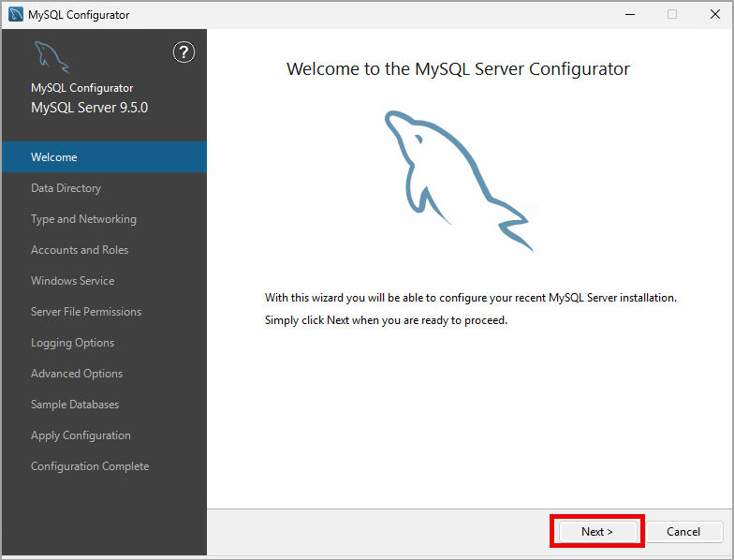Open the Configuration Complete step

(x=90, y=466)
